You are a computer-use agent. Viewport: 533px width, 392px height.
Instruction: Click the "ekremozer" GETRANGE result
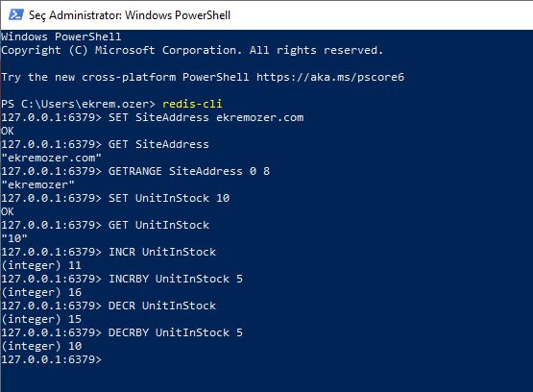(37, 184)
